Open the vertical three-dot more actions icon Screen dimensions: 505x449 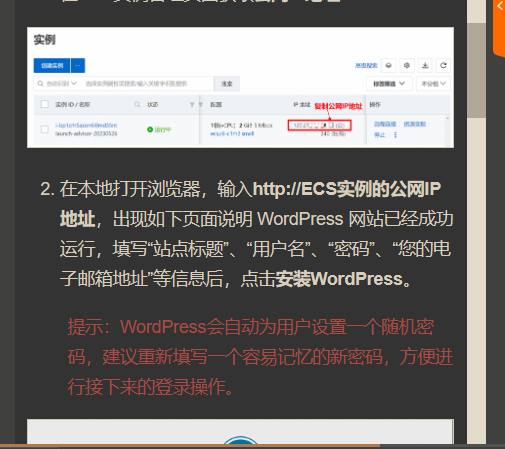pyautogui.click(x=395, y=135)
